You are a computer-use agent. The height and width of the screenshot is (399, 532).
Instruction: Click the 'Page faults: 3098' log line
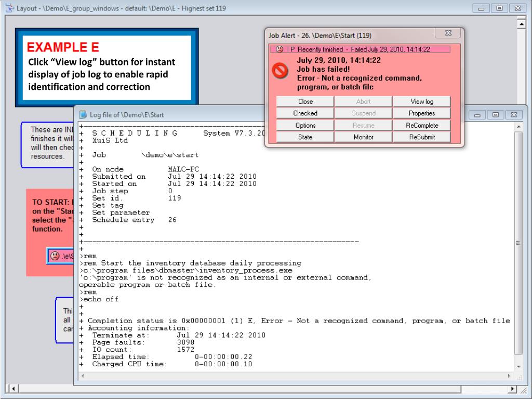(x=143, y=342)
